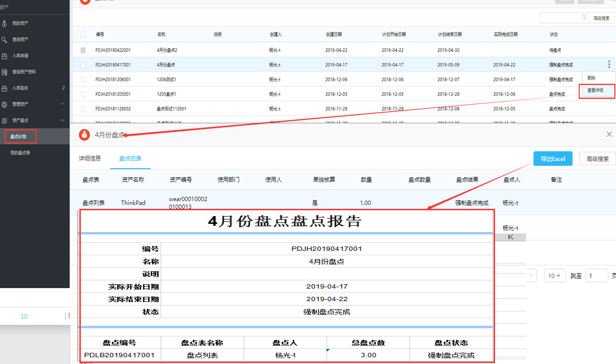Expand the 管理资产 sidebar menu

(62, 104)
